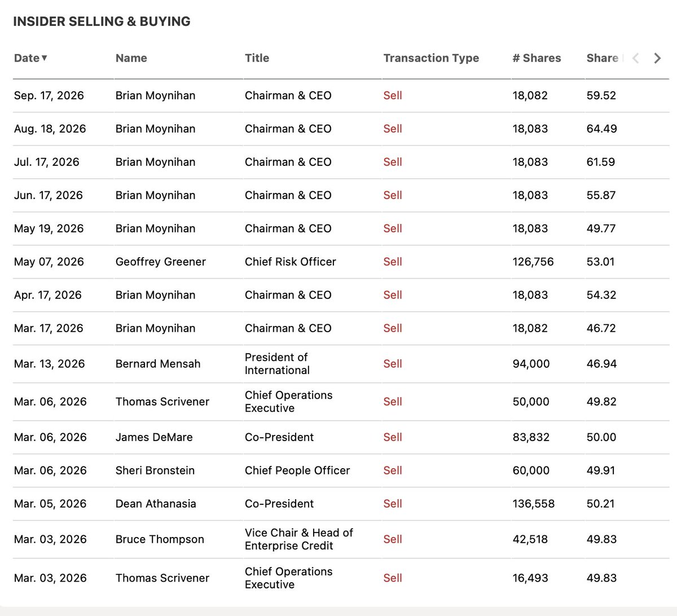
Task: Click Chairman & CEO in the Aug. 18 row
Action: point(288,129)
